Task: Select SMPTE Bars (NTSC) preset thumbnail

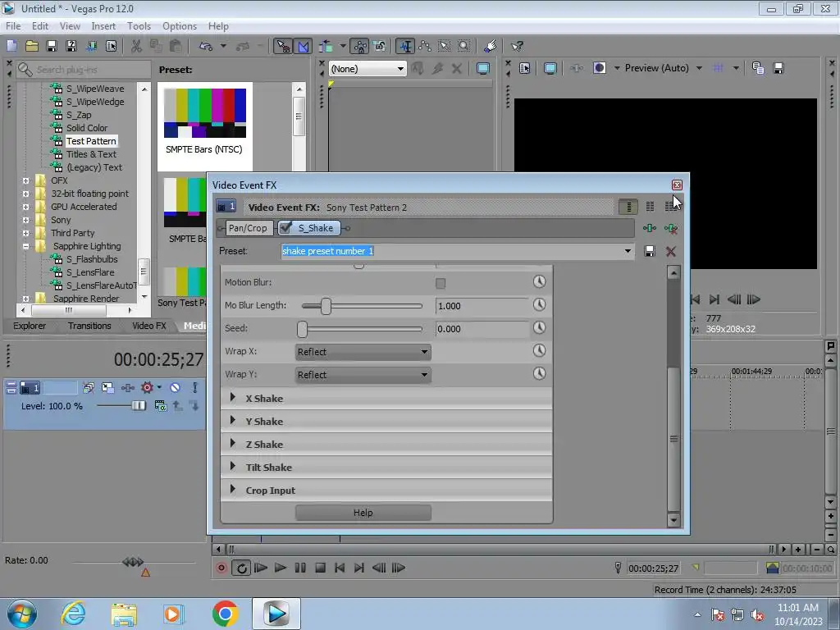Action: point(204,113)
